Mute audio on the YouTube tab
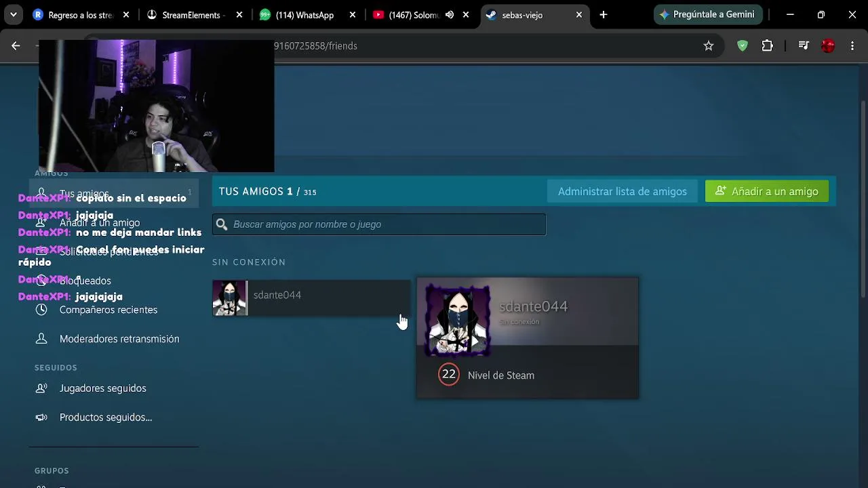The image size is (868, 488). [x=450, y=15]
